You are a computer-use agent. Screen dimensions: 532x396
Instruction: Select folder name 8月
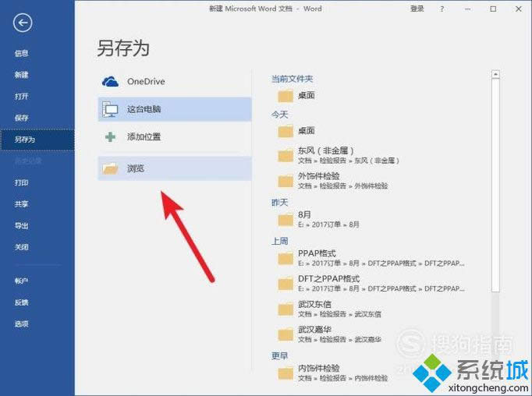pos(304,214)
